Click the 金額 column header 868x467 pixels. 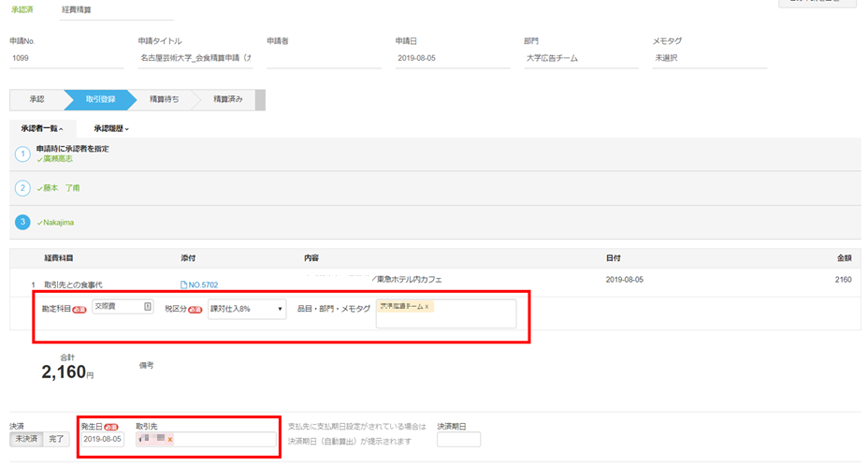pyautogui.click(x=845, y=258)
